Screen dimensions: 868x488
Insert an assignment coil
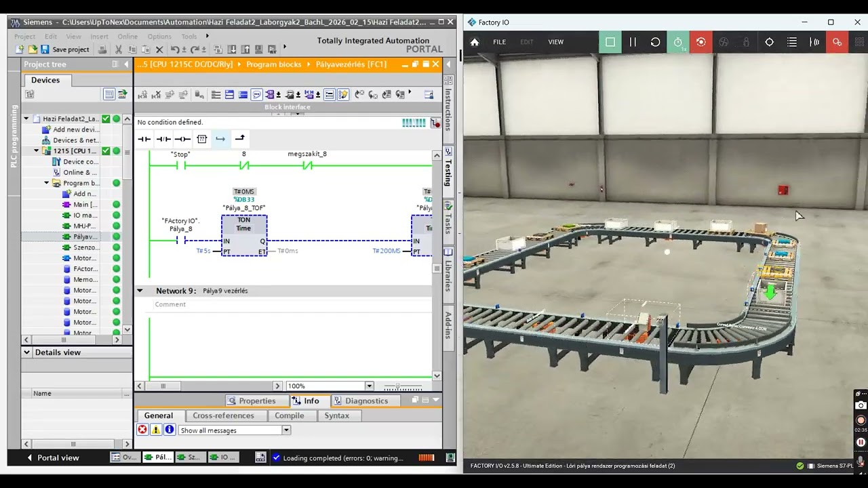tap(182, 139)
